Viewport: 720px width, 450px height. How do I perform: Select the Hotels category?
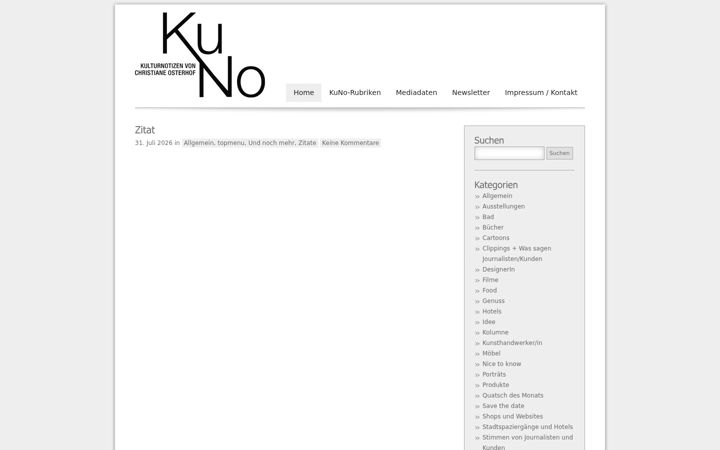pyautogui.click(x=492, y=311)
